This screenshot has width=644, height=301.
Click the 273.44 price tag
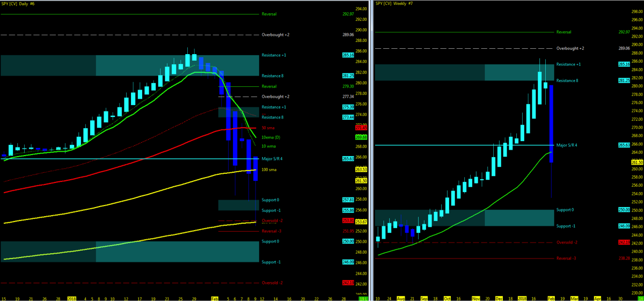click(x=347, y=117)
